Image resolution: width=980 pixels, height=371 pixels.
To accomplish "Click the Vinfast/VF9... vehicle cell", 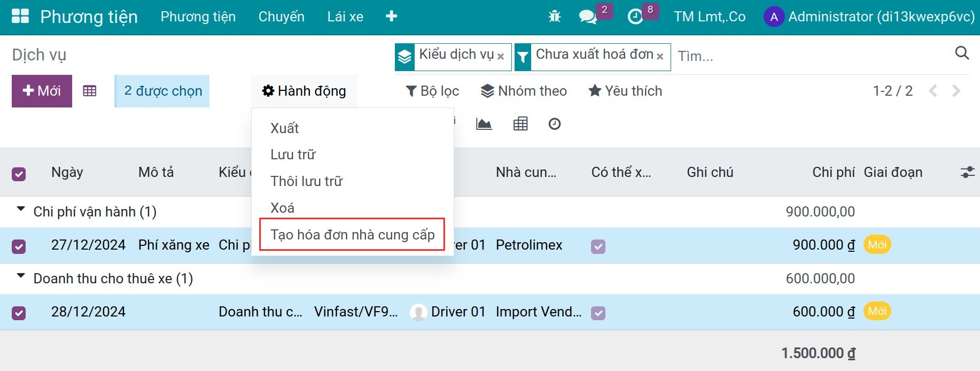I will pos(356,312).
